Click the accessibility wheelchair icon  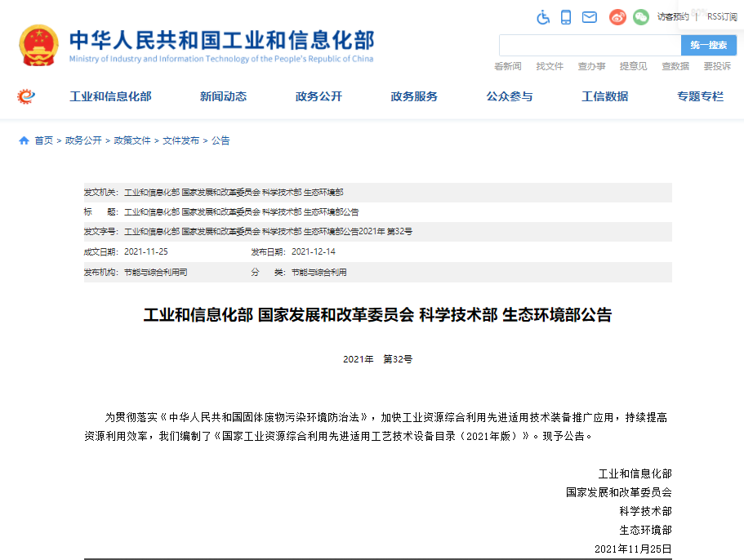coord(543,17)
